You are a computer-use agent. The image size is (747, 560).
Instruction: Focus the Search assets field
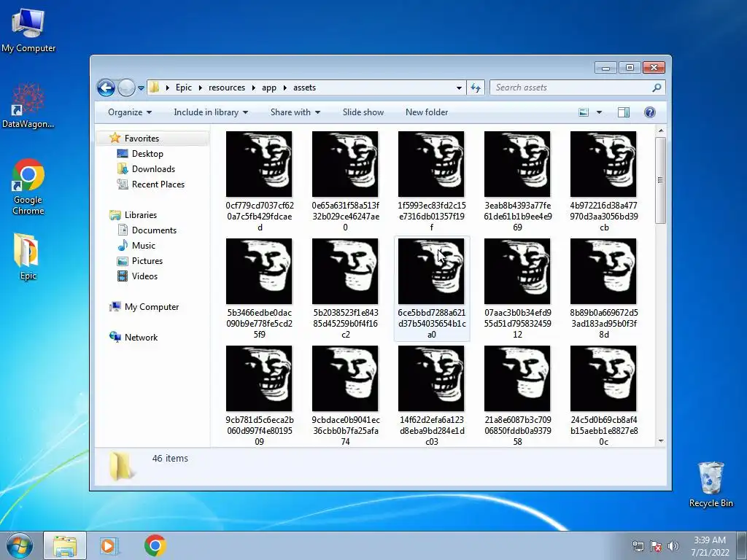point(577,87)
